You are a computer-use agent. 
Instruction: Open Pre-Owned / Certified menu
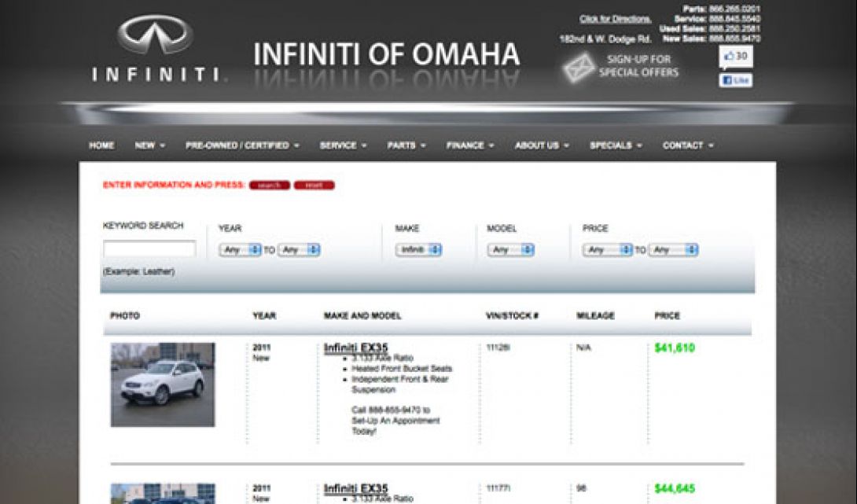242,145
